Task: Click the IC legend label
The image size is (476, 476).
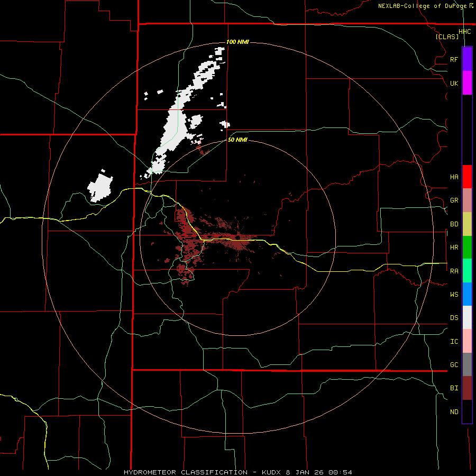Action: [x=454, y=342]
